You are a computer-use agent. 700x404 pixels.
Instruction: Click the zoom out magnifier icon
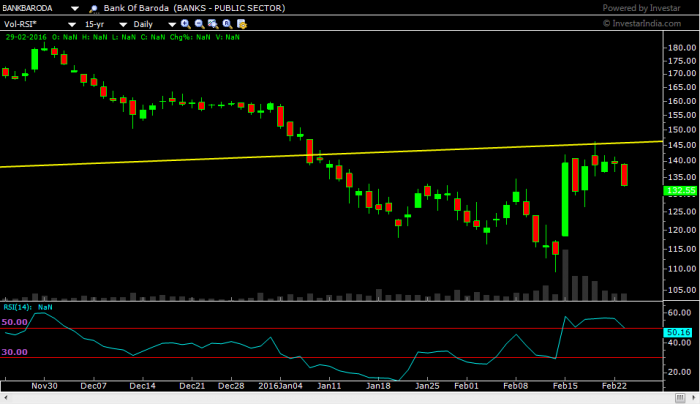200,24
